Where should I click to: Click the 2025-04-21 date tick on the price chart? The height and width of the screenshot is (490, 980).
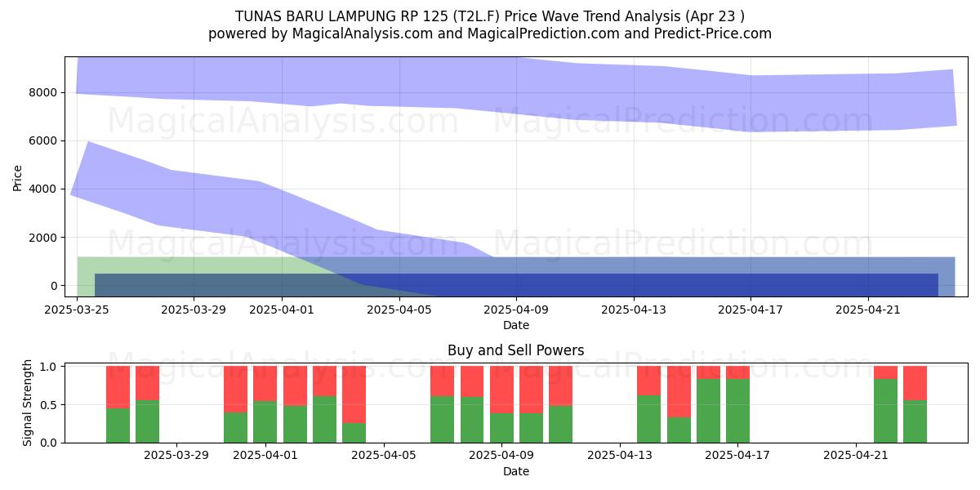(868, 310)
